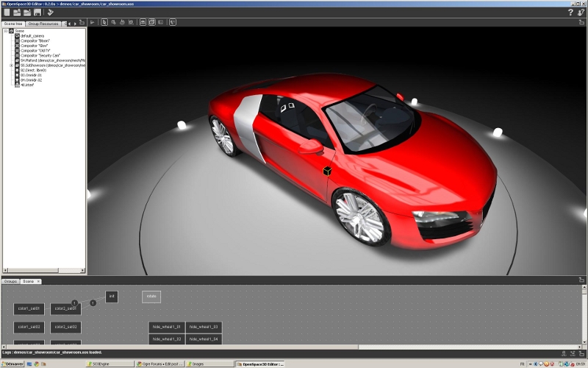Click the Save scene floppy icon
Viewport: 588px width, 368px height.
(x=37, y=13)
